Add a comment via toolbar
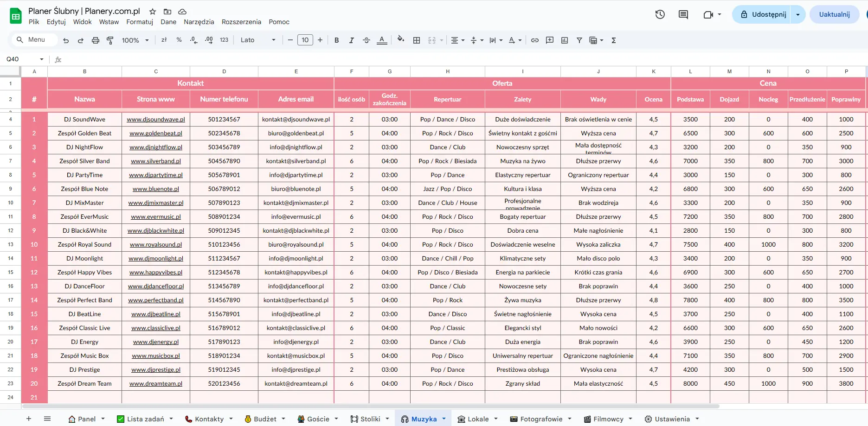Image resolution: width=868 pixels, height=426 pixels. pos(550,40)
